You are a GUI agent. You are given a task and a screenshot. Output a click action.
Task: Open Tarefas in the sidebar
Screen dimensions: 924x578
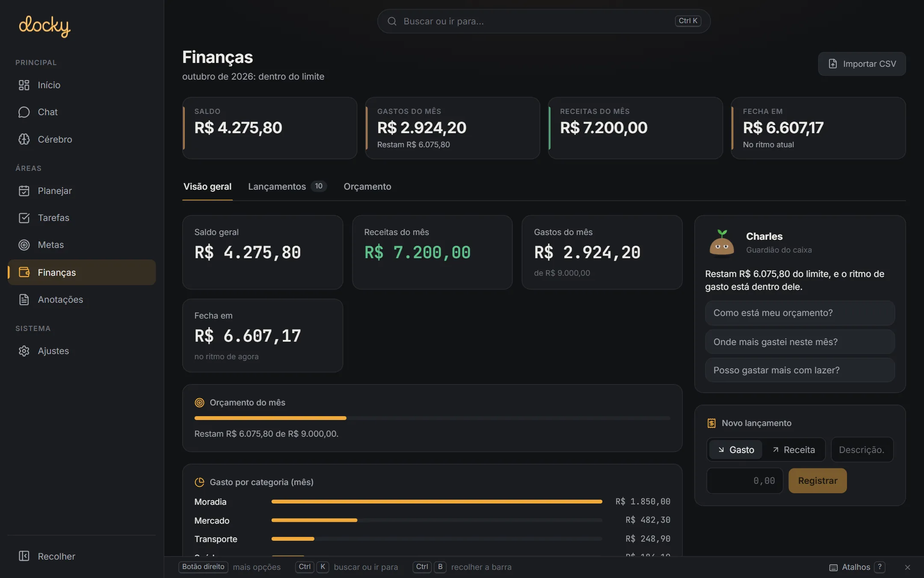pos(82,218)
